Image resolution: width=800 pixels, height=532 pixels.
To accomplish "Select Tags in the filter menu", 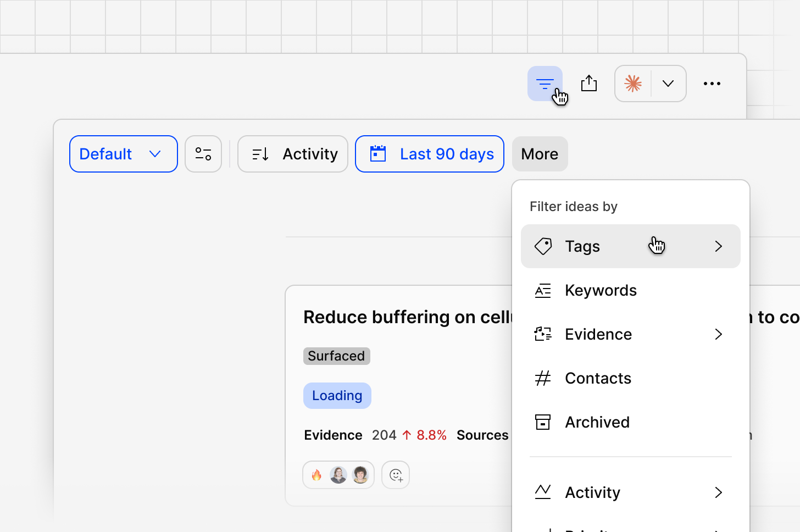I will [x=631, y=246].
